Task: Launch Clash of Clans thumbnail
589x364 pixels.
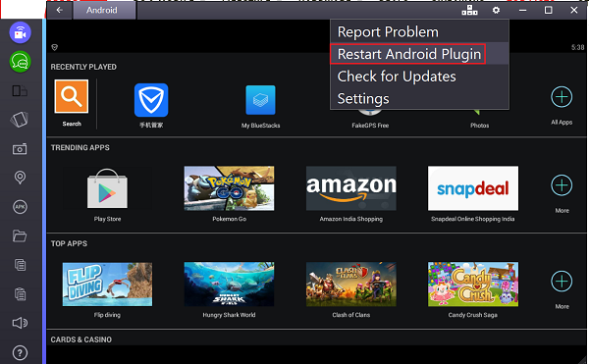Action: point(350,285)
